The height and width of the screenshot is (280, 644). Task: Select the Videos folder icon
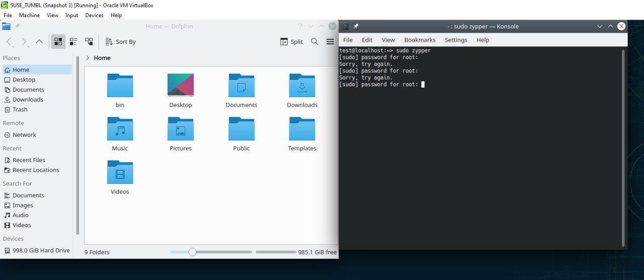click(x=120, y=172)
